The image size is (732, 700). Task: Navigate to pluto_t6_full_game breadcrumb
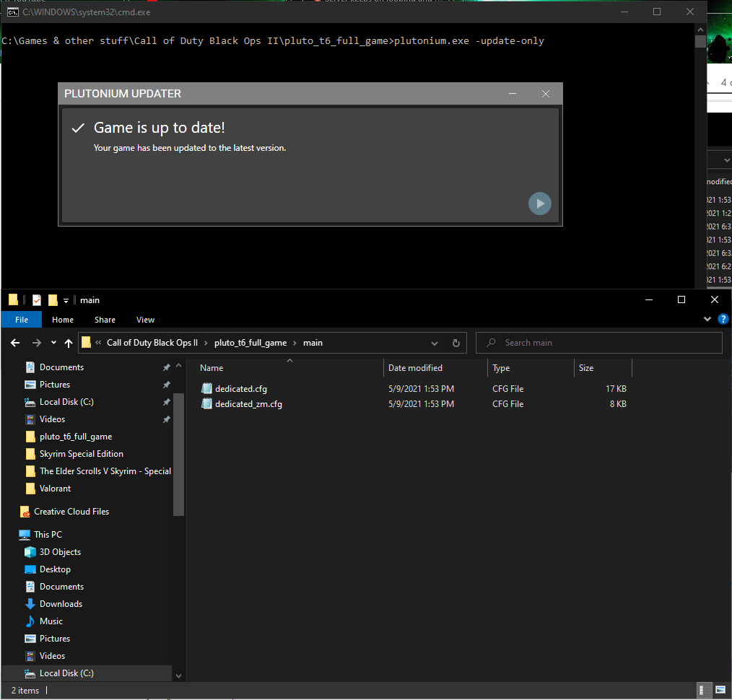pyautogui.click(x=250, y=343)
